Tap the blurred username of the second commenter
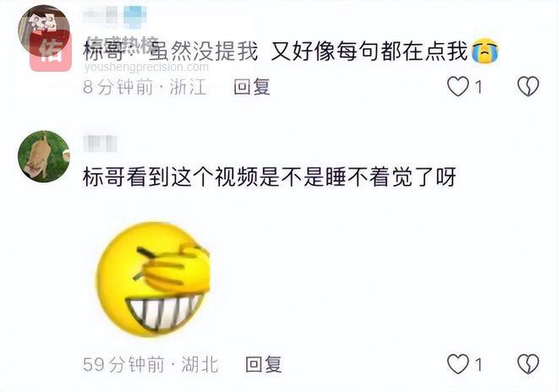This screenshot has height=392, width=558. (100, 144)
